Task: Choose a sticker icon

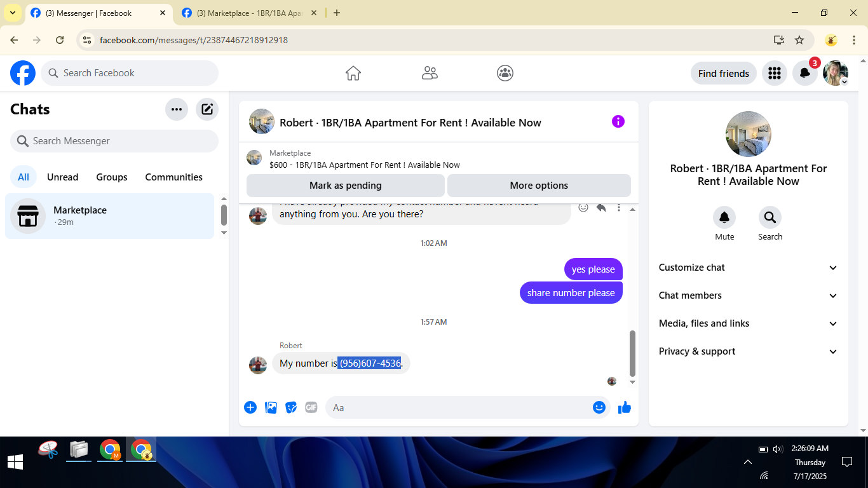Action: pos(291,407)
